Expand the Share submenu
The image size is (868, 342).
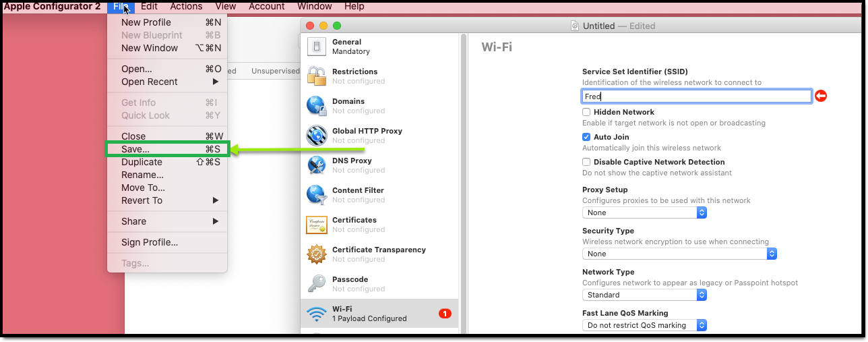point(167,221)
